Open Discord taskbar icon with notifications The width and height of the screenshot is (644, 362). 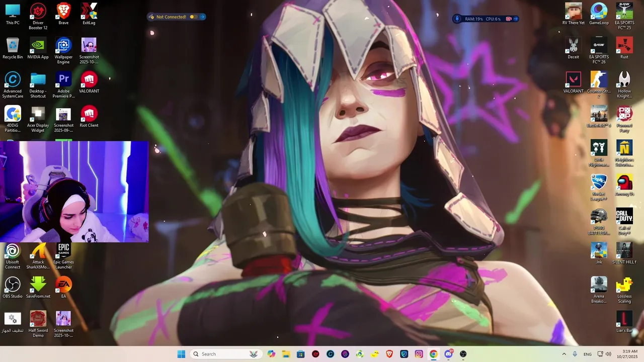pyautogui.click(x=448, y=354)
